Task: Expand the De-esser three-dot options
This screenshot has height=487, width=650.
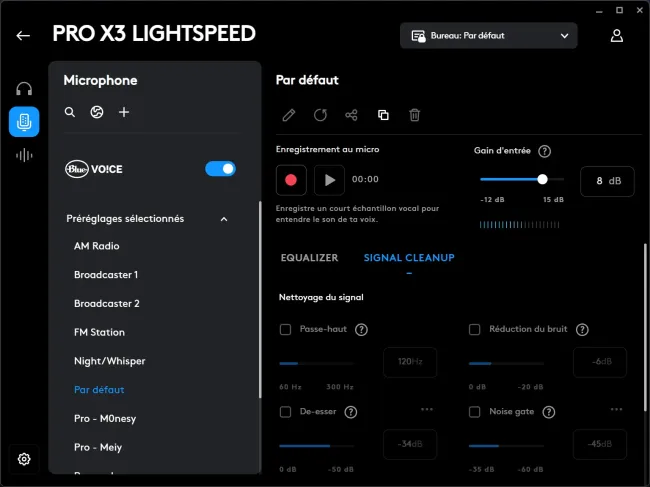Action: point(427,409)
